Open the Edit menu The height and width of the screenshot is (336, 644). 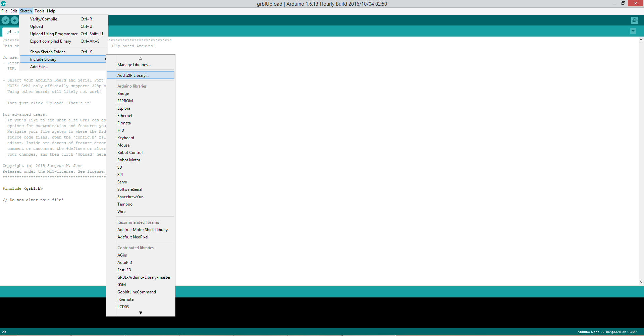[x=14, y=11]
